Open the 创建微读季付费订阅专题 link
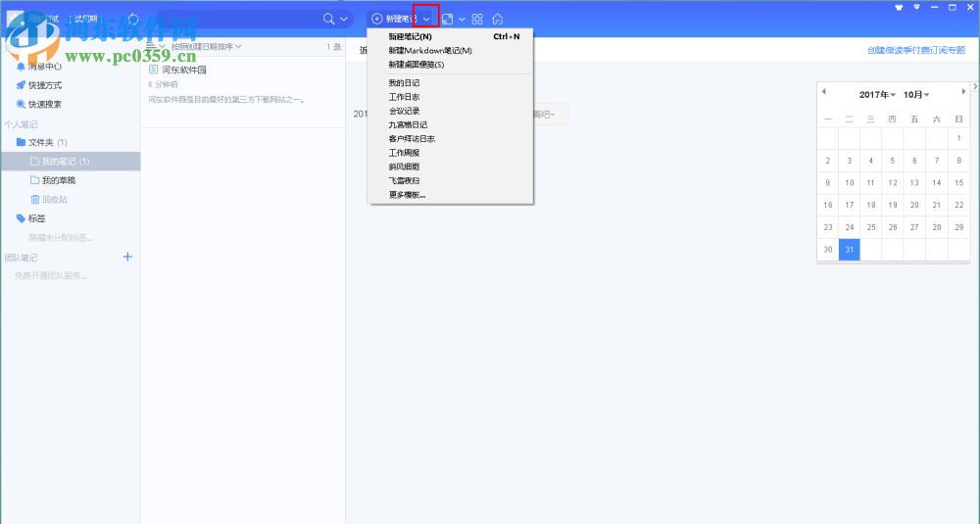980x524 pixels. pos(916,51)
